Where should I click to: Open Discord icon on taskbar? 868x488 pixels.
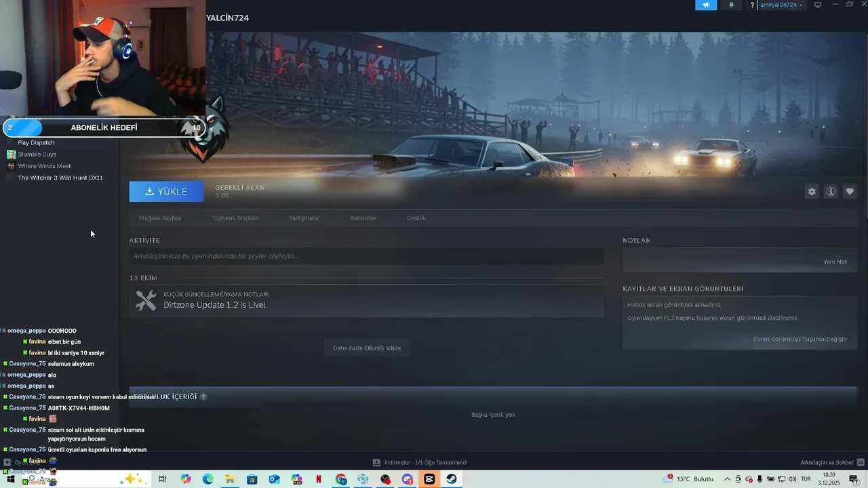pyautogui.click(x=407, y=479)
